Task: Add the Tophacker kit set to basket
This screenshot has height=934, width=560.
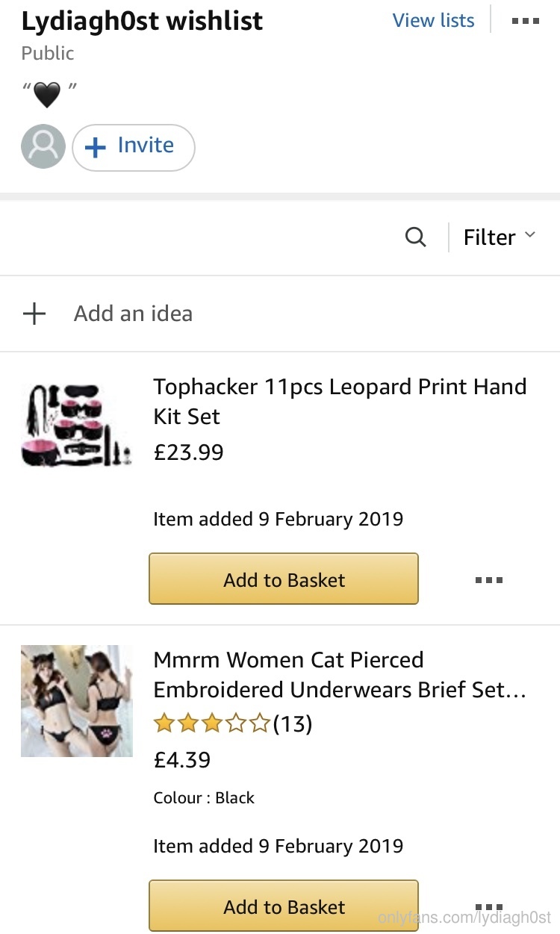Action: 284,579
